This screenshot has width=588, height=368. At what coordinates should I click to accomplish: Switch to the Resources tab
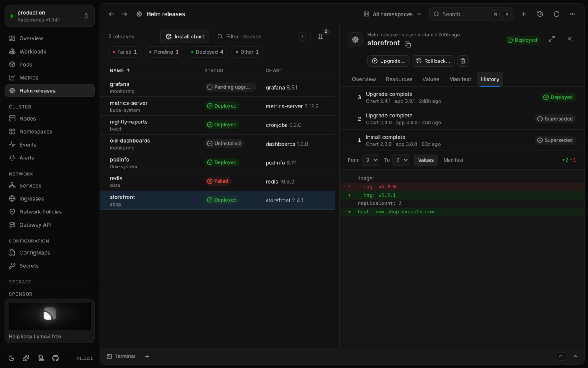tap(399, 79)
